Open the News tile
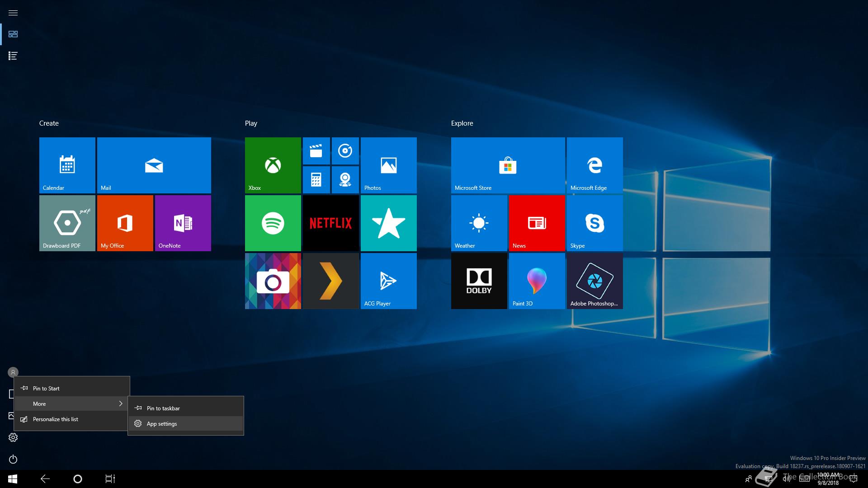 coord(537,223)
